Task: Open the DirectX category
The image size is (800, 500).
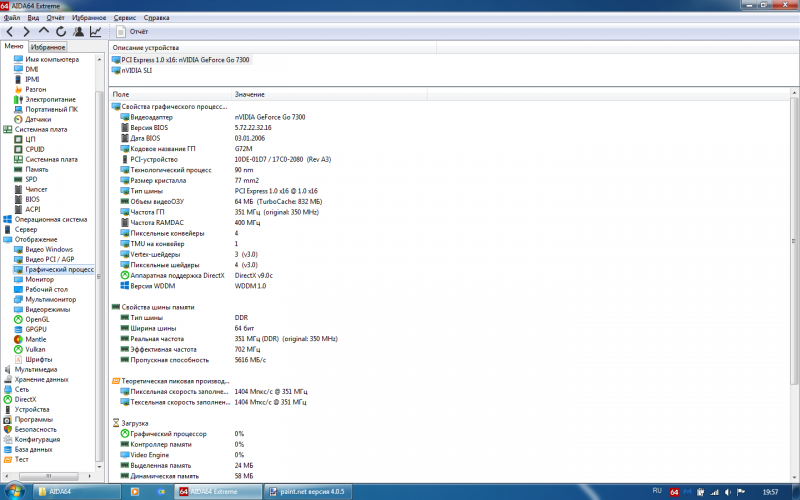Action: coord(25,399)
